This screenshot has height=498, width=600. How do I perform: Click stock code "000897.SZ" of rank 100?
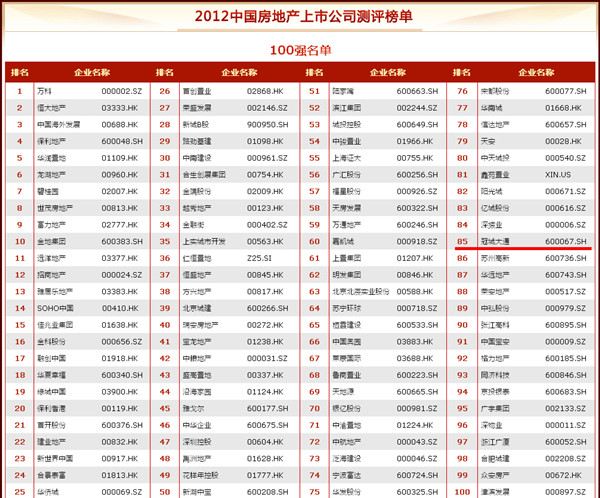[x=565, y=492]
